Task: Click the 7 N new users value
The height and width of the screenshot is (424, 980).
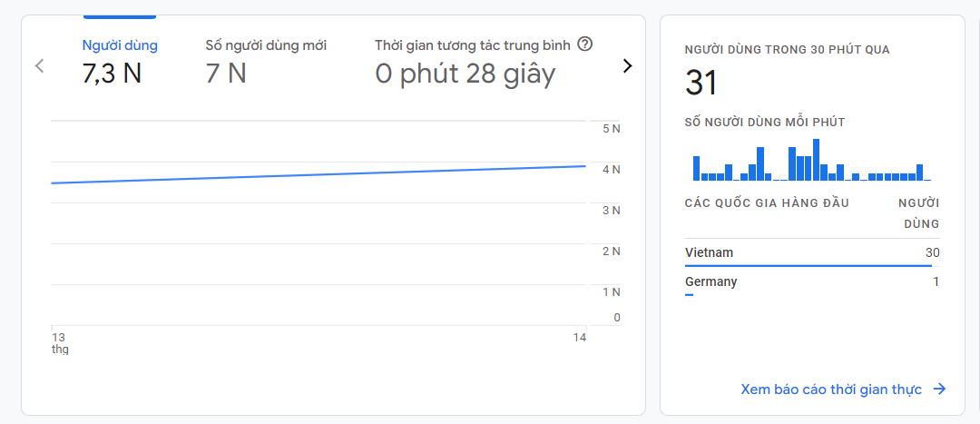Action: pyautogui.click(x=226, y=74)
